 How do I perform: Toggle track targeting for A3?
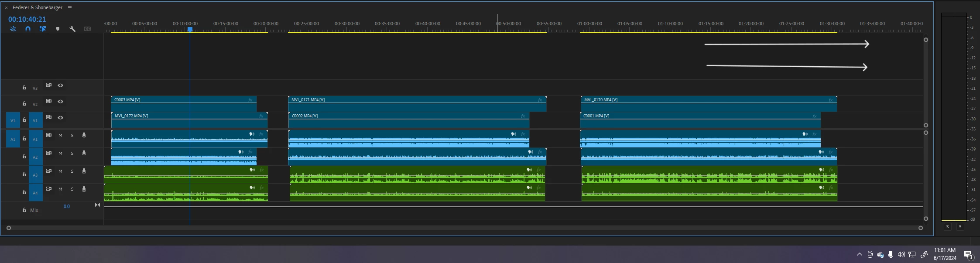[x=36, y=175]
